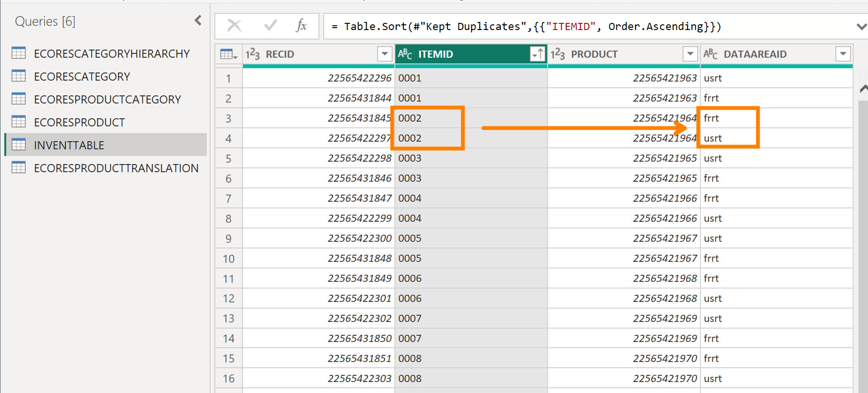Click the table icon beside ECORESPRODUCTCATEGORY
The height and width of the screenshot is (393, 868).
click(19, 99)
